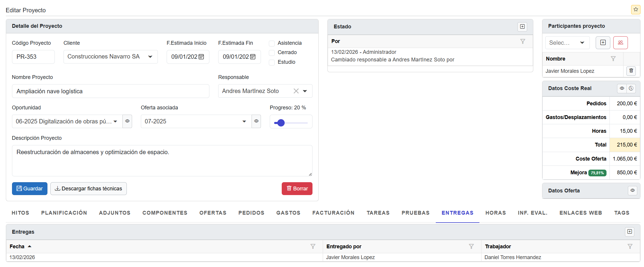This screenshot has height=267, width=644.
Task: Open the F.Estimada Inicio calendar picker
Action: click(x=201, y=57)
